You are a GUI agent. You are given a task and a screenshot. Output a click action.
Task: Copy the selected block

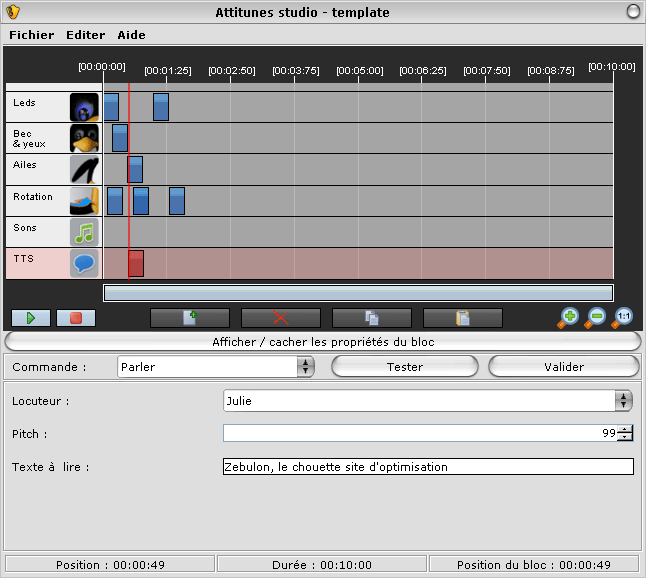pyautogui.click(x=372, y=318)
